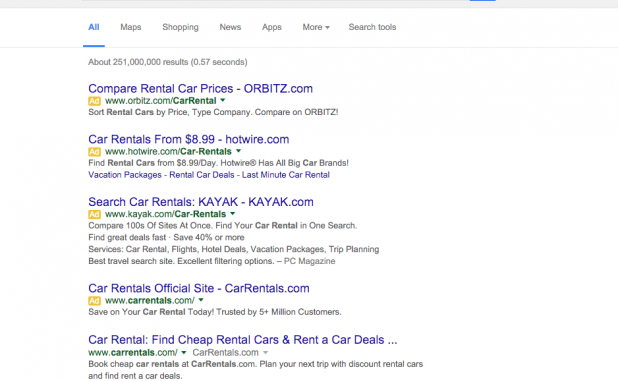Click the www.hotwire.com/Car-Rentals URL text
Viewport: 618px width, 381px height.
click(168, 152)
